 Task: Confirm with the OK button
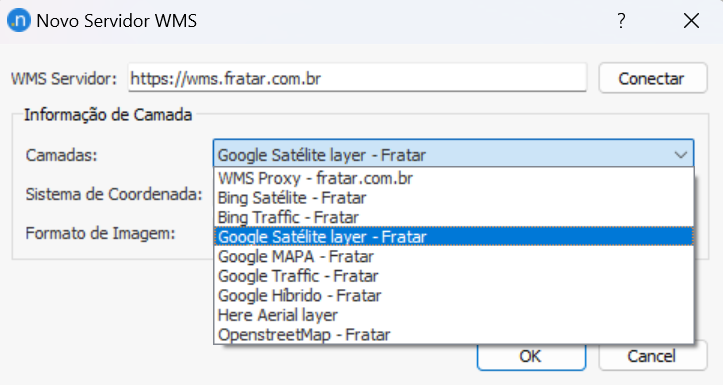[531, 356]
